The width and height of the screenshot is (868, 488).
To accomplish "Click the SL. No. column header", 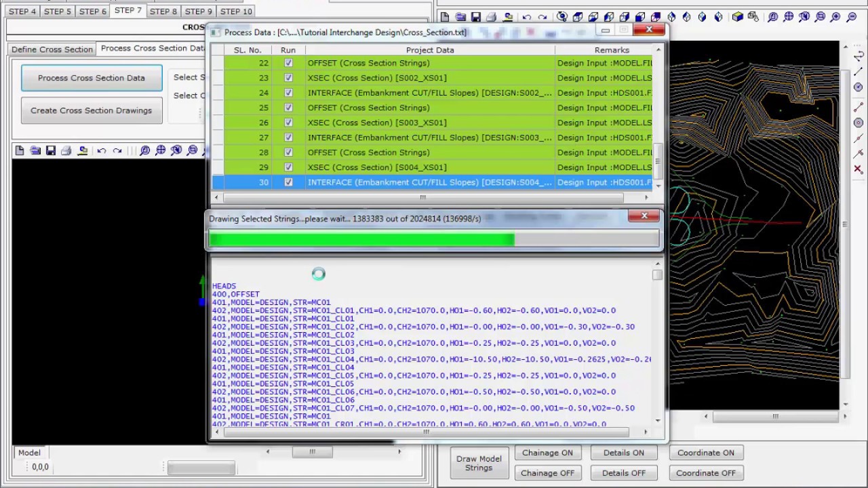I will coord(248,50).
